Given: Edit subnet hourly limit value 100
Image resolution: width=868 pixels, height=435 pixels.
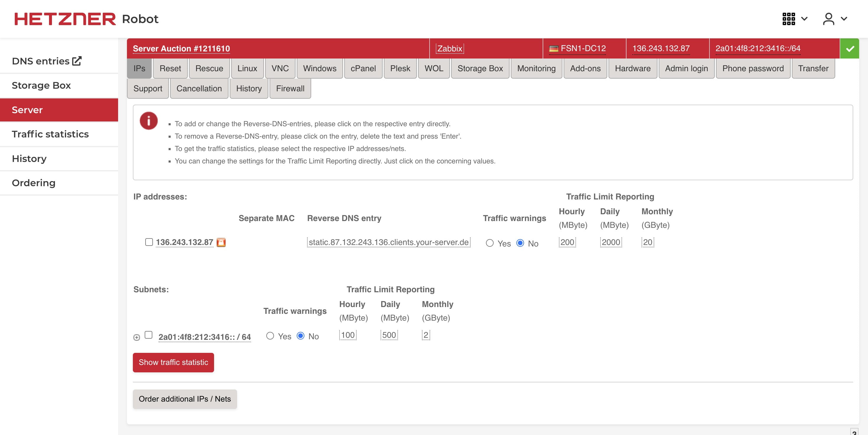Looking at the screenshot, I should 348,335.
